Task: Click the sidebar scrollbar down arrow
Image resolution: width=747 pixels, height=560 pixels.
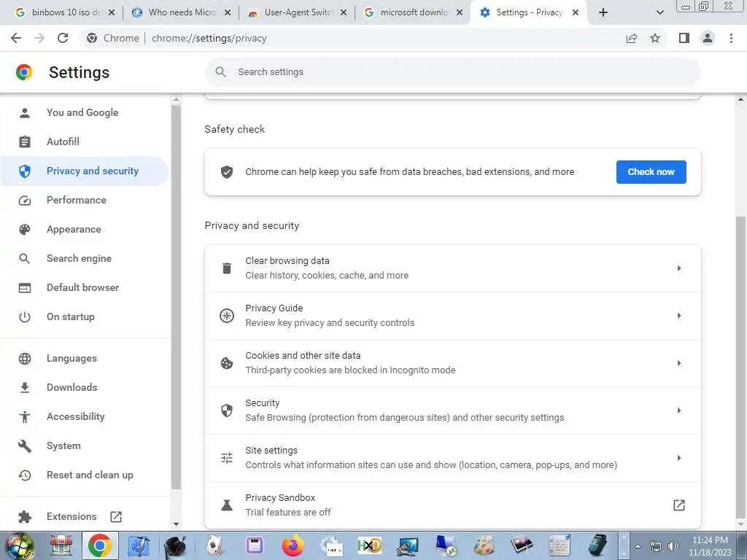Action: pyautogui.click(x=177, y=524)
